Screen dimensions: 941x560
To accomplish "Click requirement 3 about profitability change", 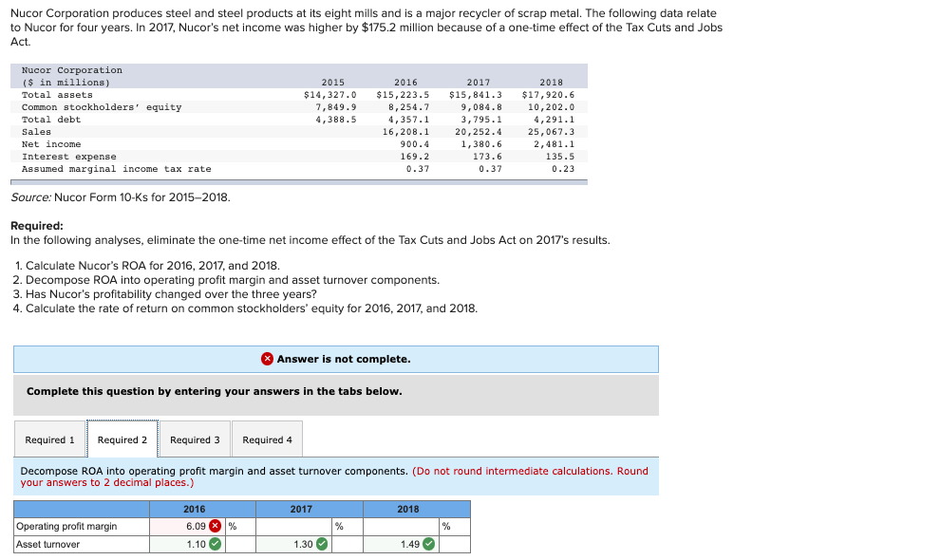I will point(165,294).
